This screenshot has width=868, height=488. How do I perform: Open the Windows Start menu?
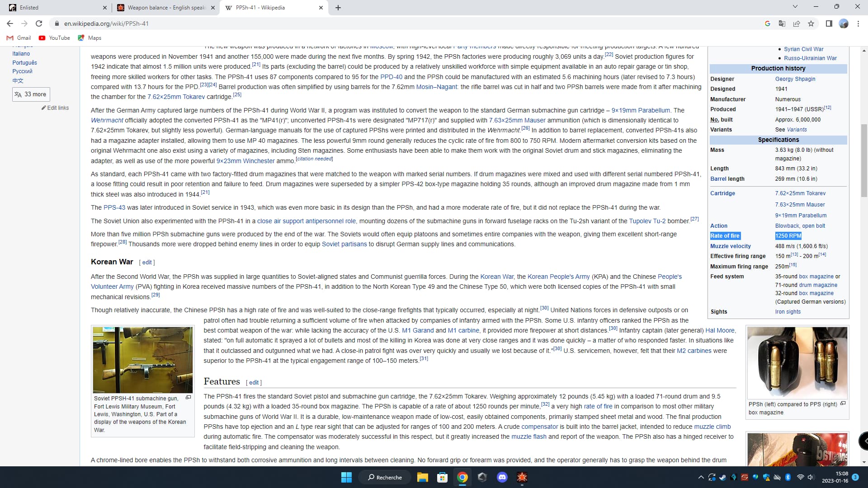[x=346, y=477]
